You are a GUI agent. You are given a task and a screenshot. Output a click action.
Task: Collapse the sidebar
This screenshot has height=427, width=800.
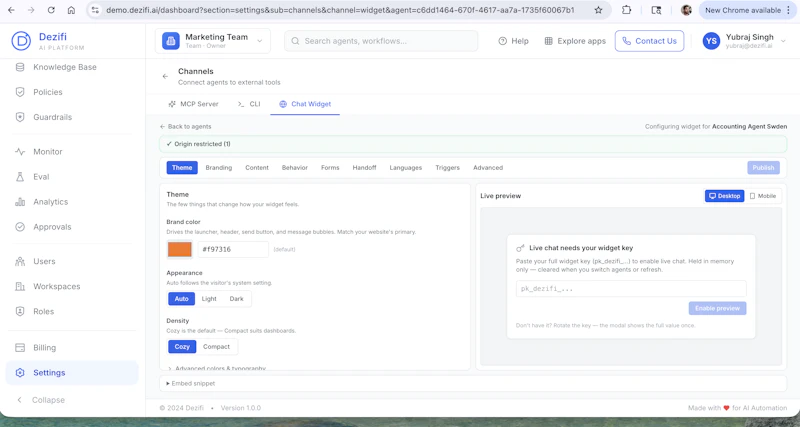click(x=41, y=400)
